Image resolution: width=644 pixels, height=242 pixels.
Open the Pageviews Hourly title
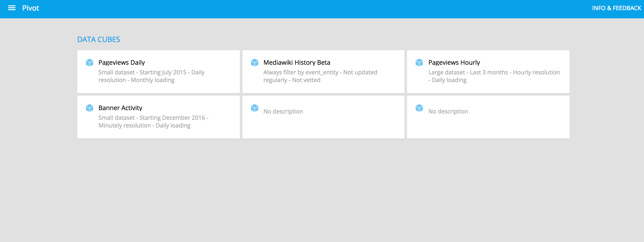pos(454,63)
